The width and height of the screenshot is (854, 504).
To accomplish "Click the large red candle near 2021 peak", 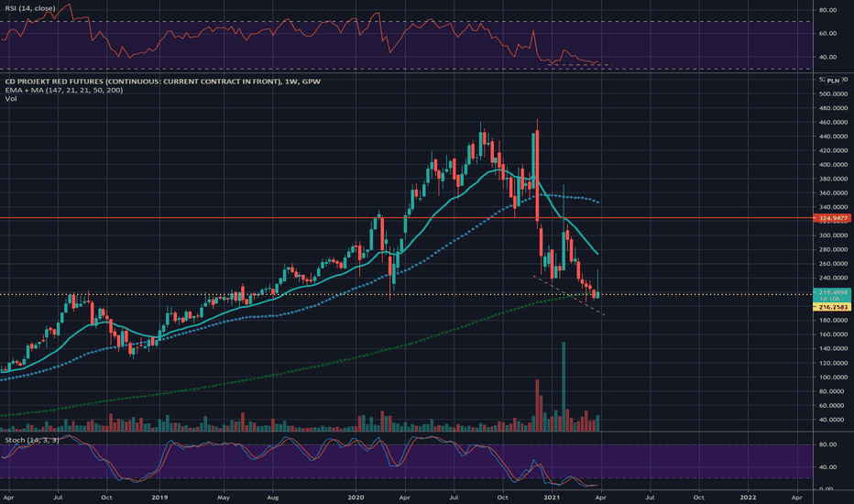I will coord(538,175).
